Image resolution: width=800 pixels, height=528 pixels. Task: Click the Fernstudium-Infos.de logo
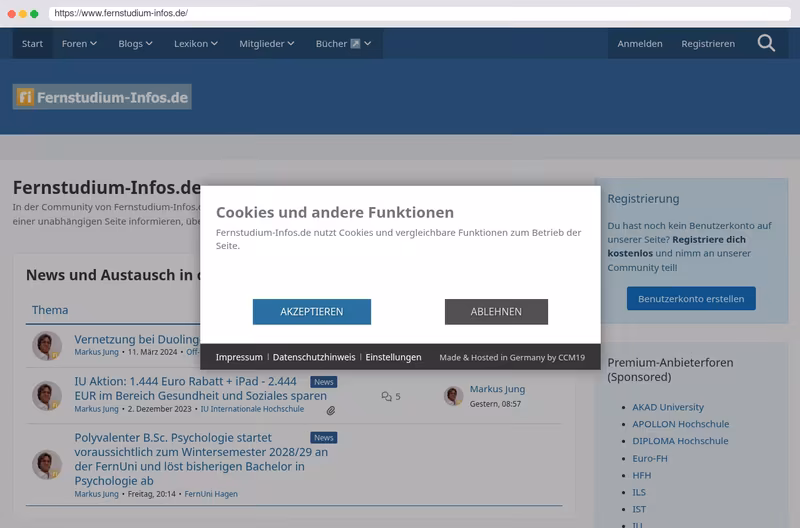coord(102,97)
